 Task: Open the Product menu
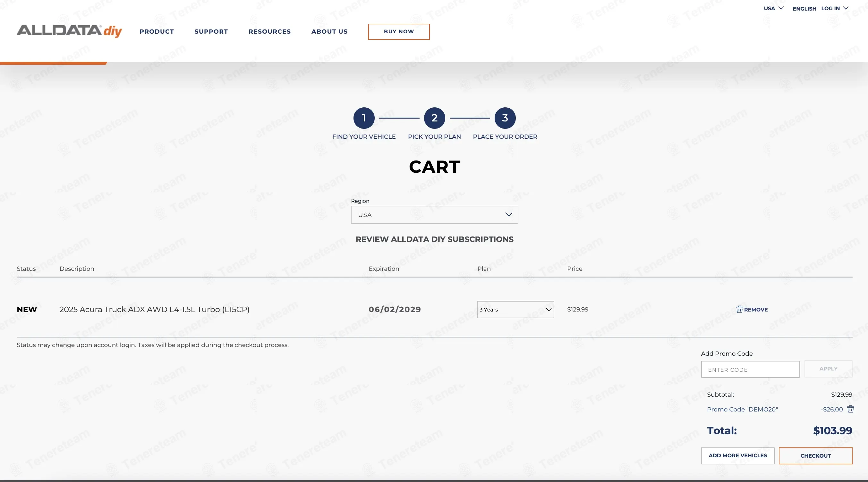157,31
